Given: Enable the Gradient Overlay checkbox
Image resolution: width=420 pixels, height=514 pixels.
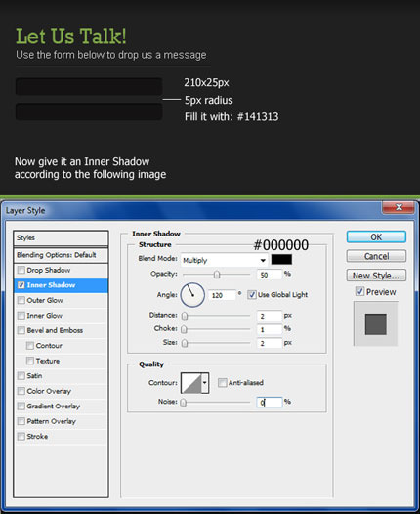Looking at the screenshot, I should [21, 407].
